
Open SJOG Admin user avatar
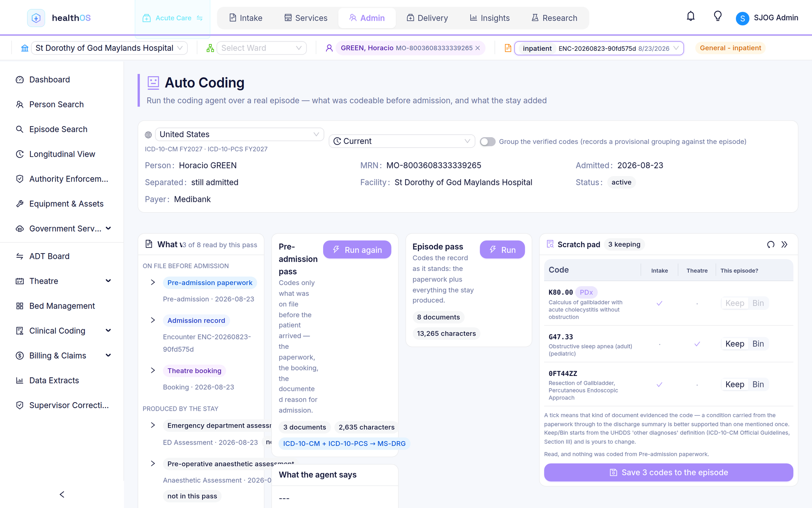coord(742,18)
